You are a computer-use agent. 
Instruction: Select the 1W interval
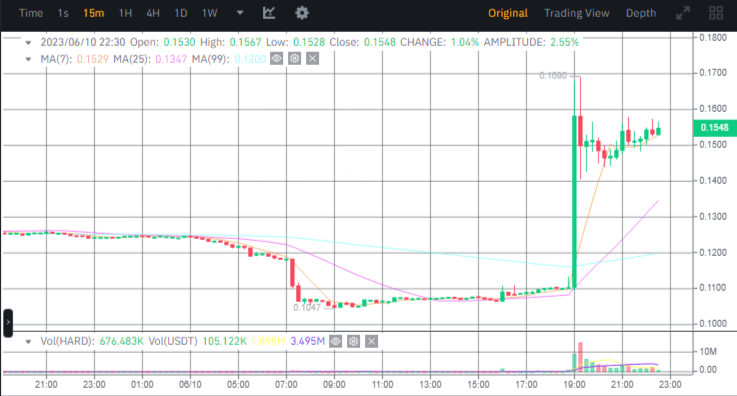pos(210,13)
